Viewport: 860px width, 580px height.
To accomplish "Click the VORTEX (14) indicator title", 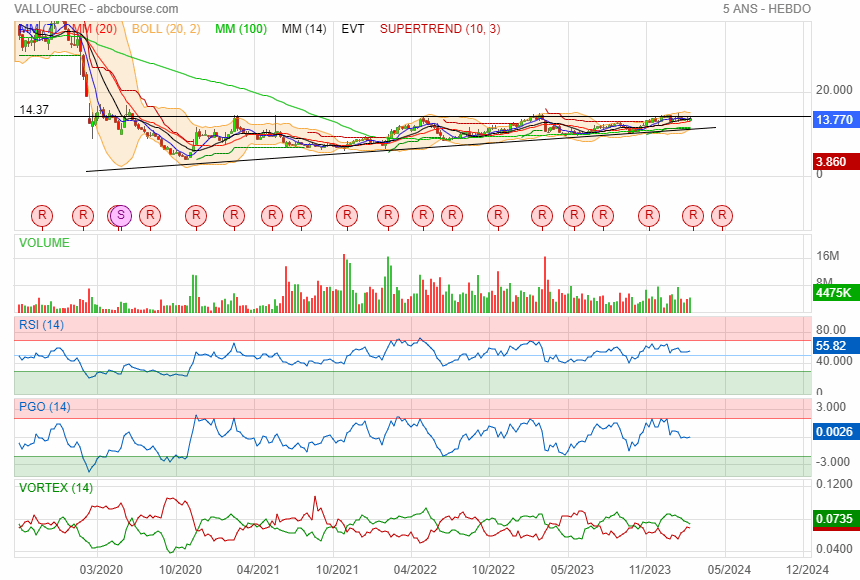I will click(x=56, y=487).
